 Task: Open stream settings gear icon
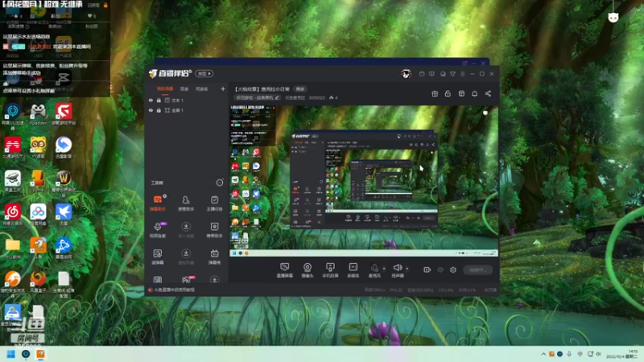point(453,269)
